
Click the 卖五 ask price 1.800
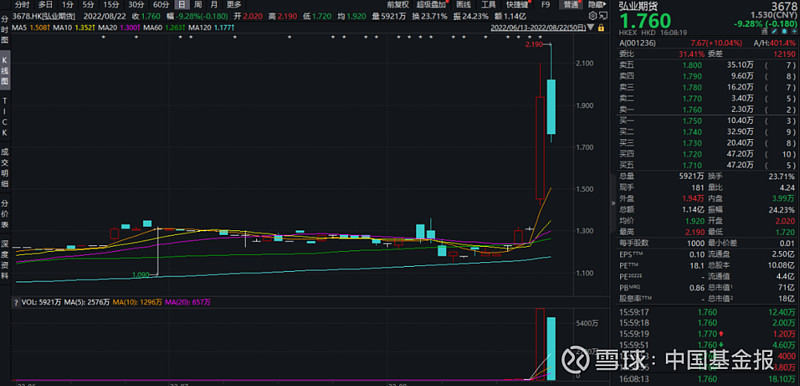pos(692,65)
